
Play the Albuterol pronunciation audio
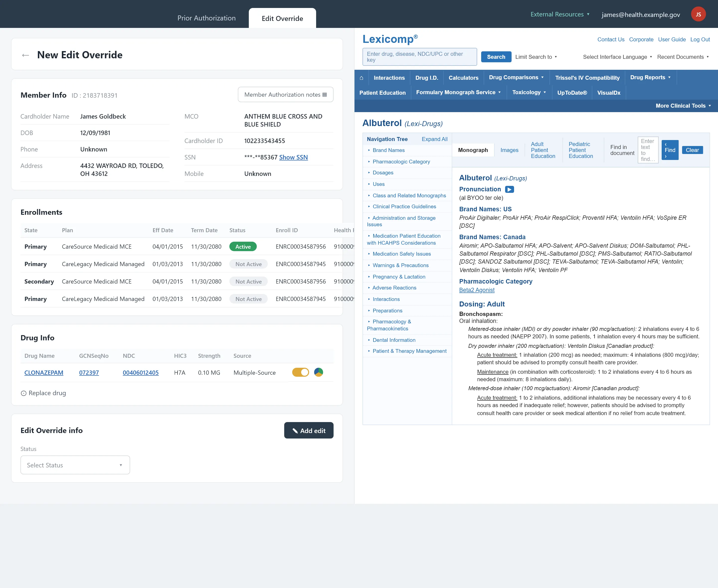coord(509,189)
